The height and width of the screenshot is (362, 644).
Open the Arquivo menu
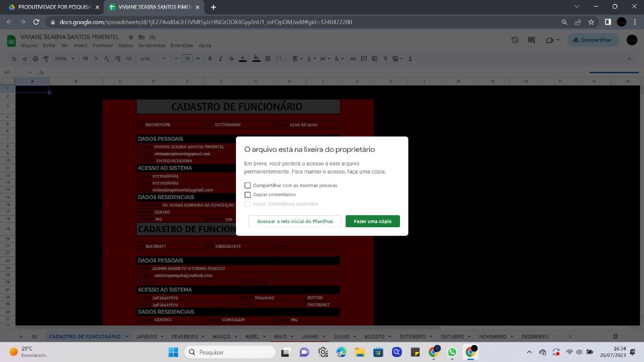29,45
